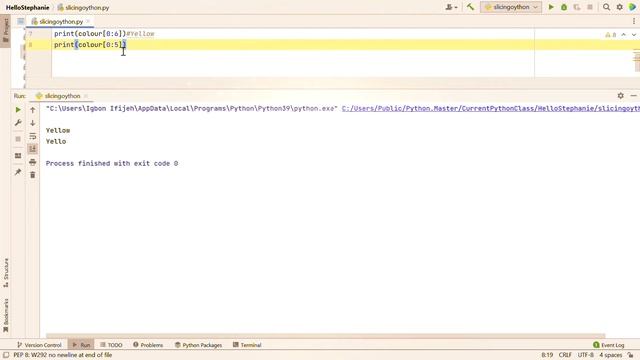Close the slicingoython.py editor tab
Screen dimensions: 640x360
point(88,21)
